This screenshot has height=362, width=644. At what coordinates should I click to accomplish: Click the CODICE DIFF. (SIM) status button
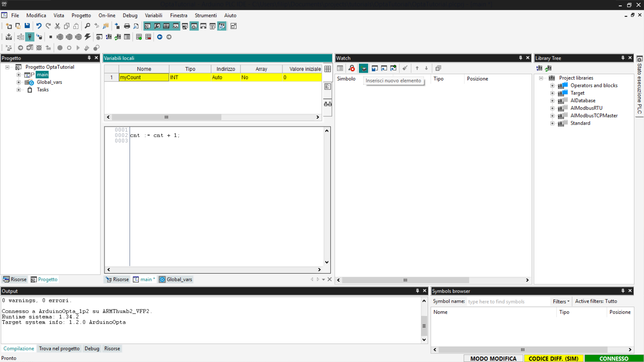pos(553,358)
